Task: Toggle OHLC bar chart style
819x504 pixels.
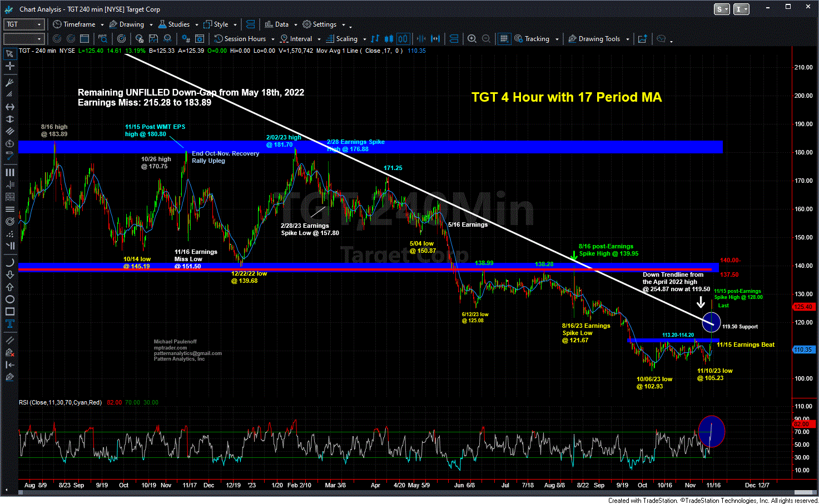Action: (375, 38)
